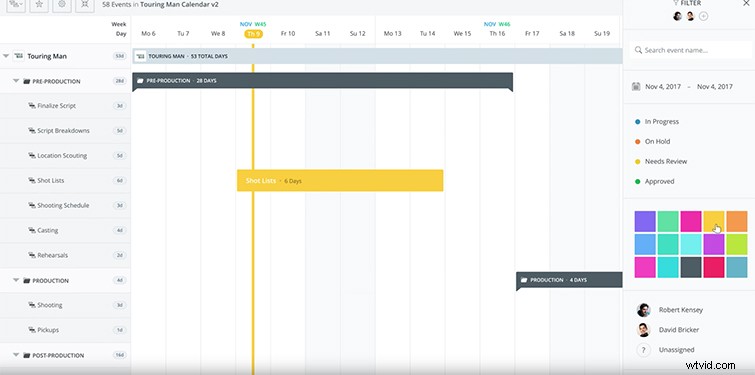Pick the yellow color swatch
The image size is (755, 375).
(714, 221)
